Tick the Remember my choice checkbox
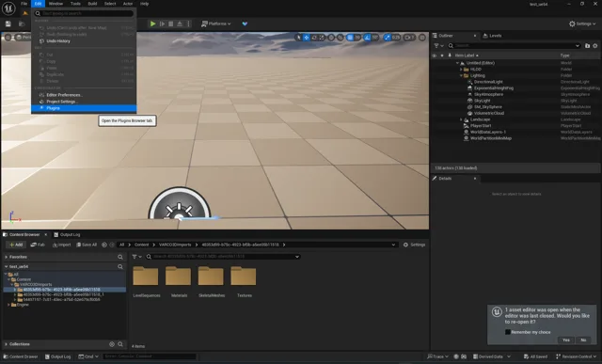 508,332
